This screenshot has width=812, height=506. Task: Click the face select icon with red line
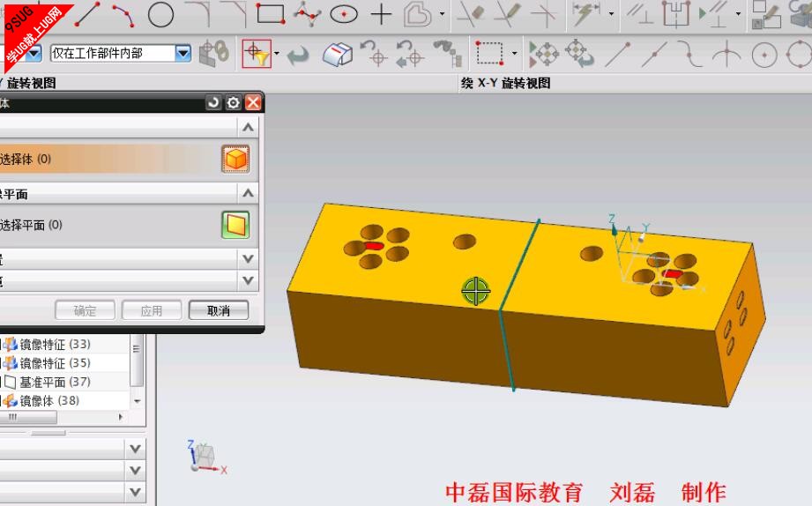pyautogui.click(x=337, y=54)
